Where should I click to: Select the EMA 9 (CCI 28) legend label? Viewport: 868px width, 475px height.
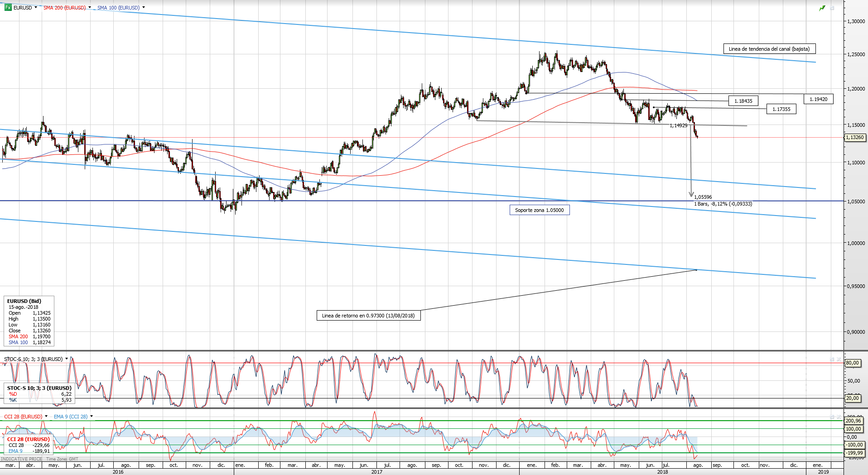pyautogui.click(x=71, y=417)
